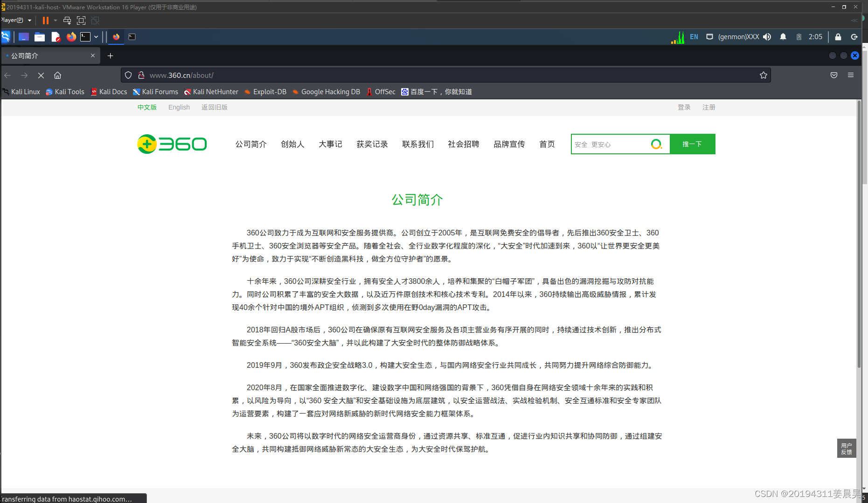Click the 注册 register link
Image resolution: width=868 pixels, height=503 pixels.
tap(709, 107)
